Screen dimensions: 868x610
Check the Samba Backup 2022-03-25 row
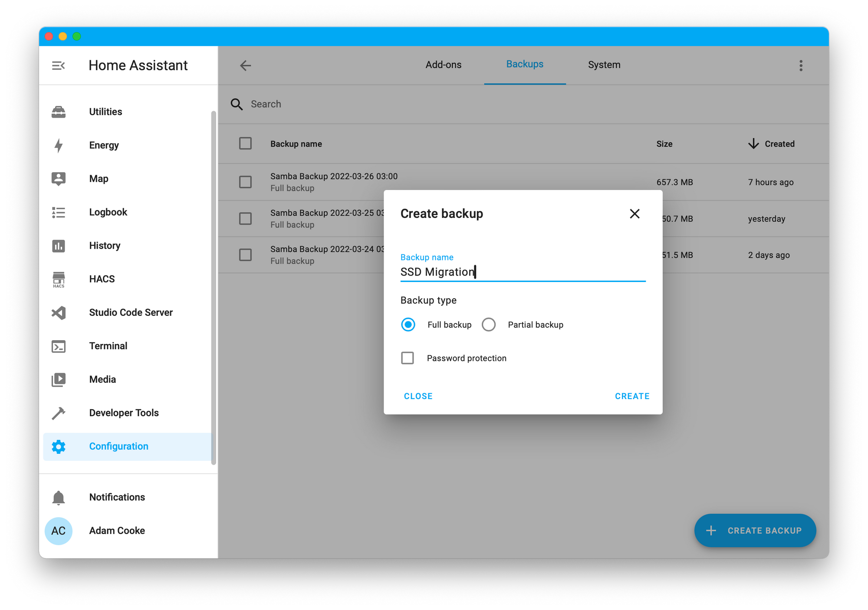click(x=245, y=218)
